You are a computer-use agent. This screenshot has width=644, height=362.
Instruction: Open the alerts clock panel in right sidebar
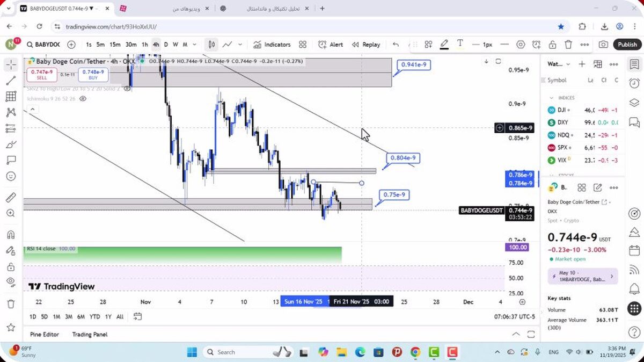click(x=634, y=83)
